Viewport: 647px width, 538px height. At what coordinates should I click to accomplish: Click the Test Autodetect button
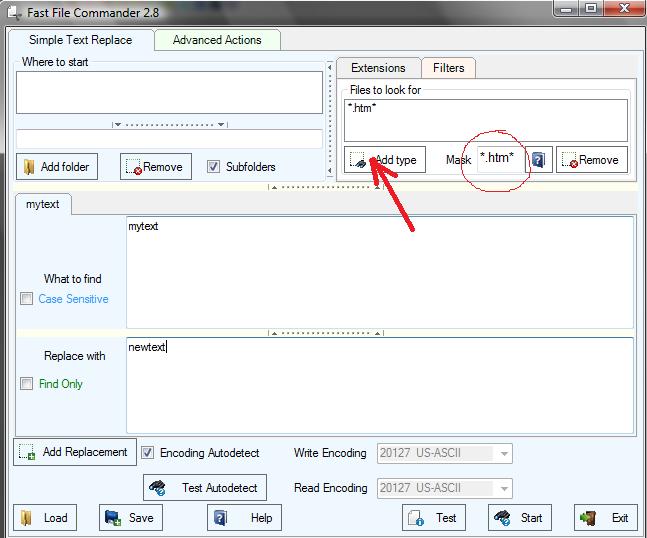coord(205,488)
